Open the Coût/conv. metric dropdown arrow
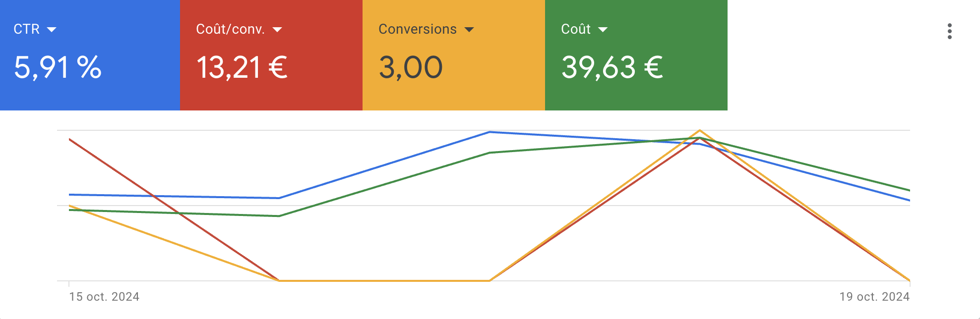980x319 pixels. (277, 30)
